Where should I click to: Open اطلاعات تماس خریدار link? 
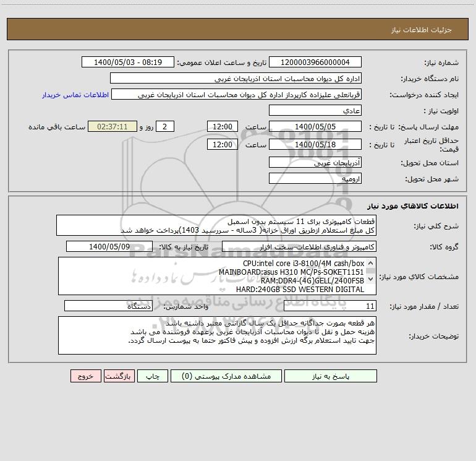pos(75,95)
